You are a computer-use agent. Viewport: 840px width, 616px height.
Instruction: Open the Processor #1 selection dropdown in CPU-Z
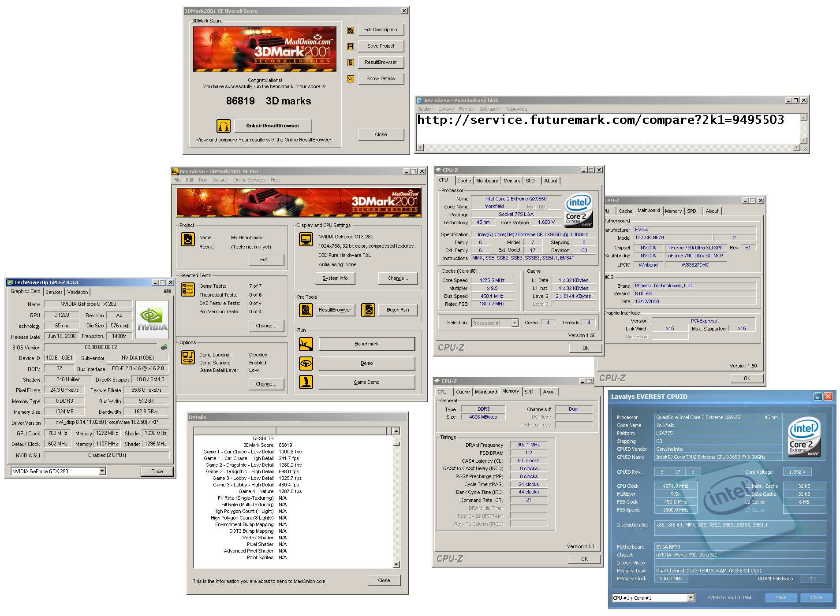click(x=515, y=323)
